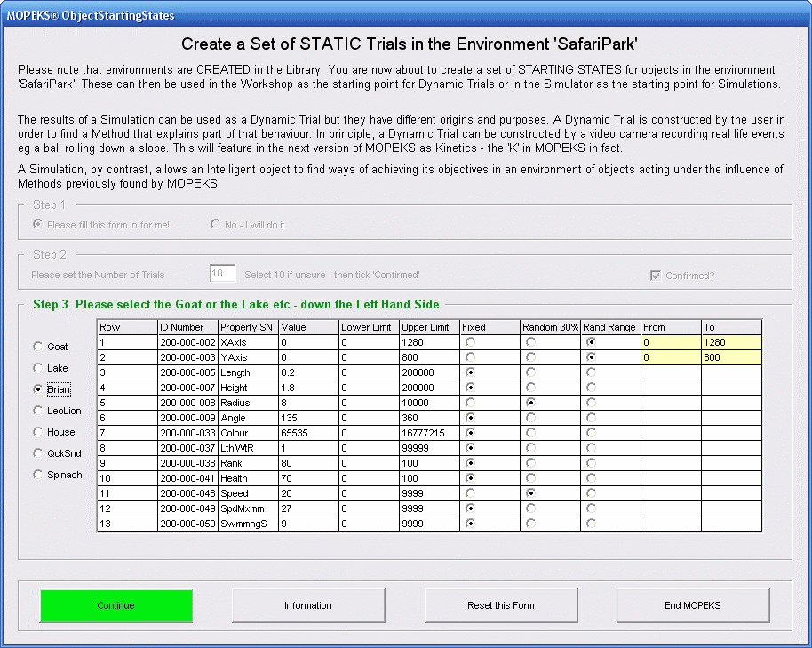
Task: Click the To field for the XAxis row
Action: click(x=731, y=342)
